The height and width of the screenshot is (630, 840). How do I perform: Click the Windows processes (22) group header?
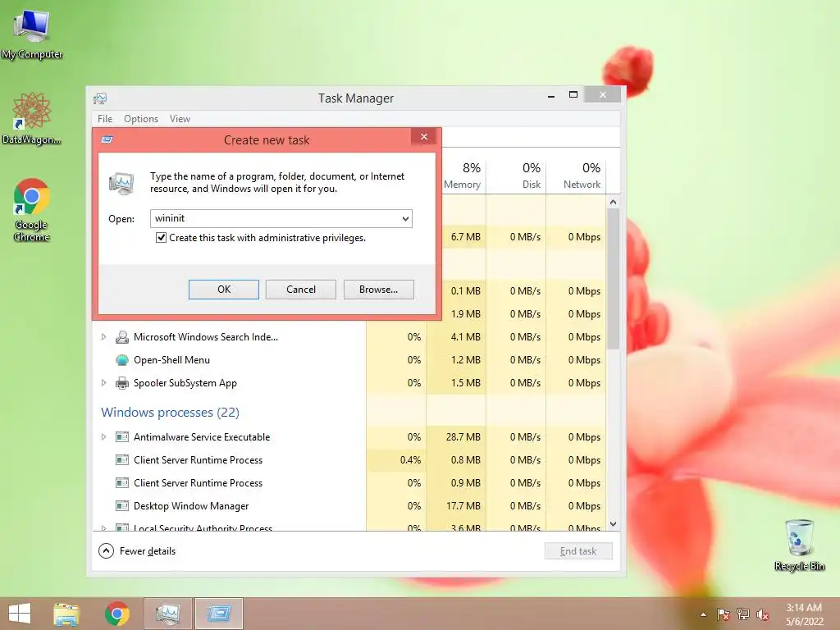point(170,412)
